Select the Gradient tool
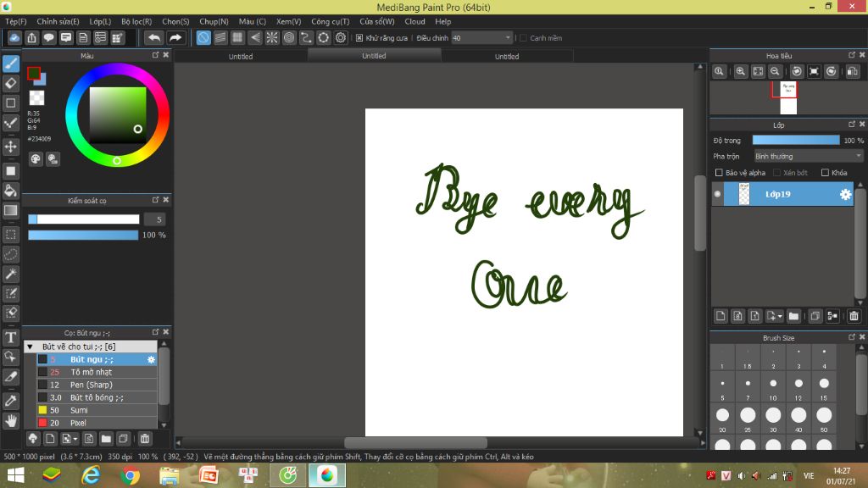 11,210
